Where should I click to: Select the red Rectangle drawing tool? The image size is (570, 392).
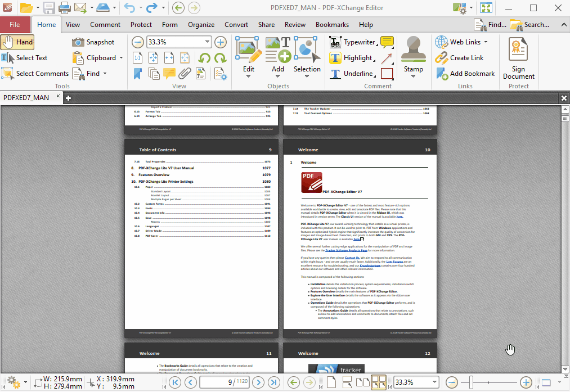387,73
